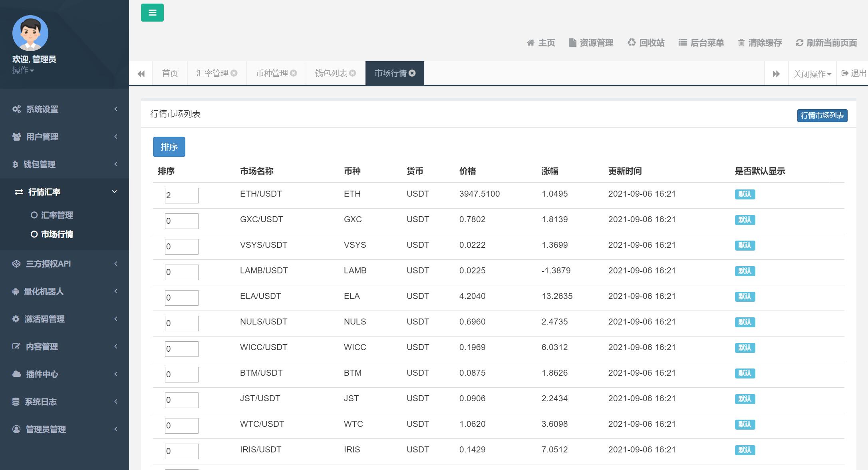Click the green hamburger menu toggle
Screen dimensions: 868x470
click(152, 13)
